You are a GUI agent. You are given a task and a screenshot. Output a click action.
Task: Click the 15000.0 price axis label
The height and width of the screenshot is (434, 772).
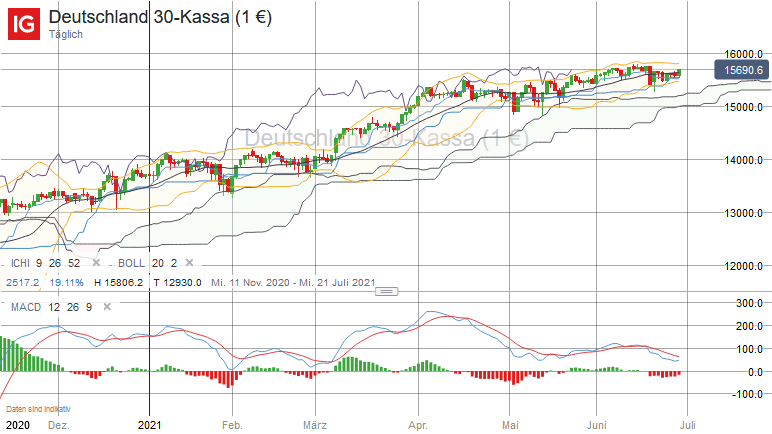[x=743, y=107]
